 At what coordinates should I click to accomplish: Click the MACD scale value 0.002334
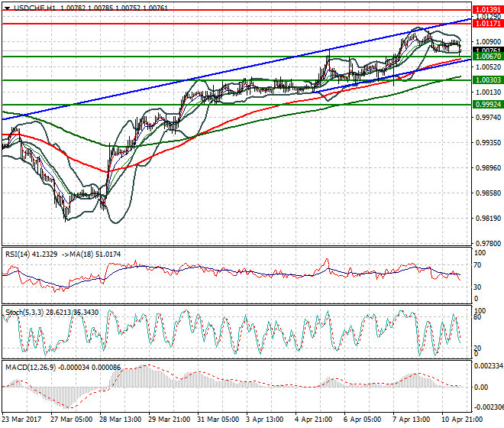point(488,366)
